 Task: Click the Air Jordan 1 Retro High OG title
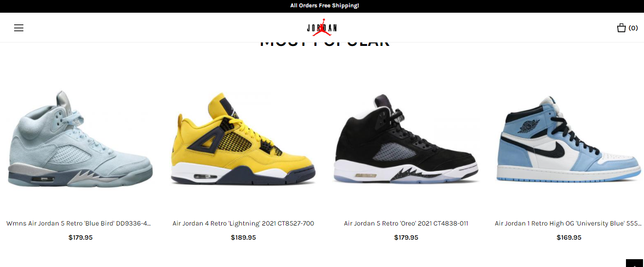coord(568,224)
